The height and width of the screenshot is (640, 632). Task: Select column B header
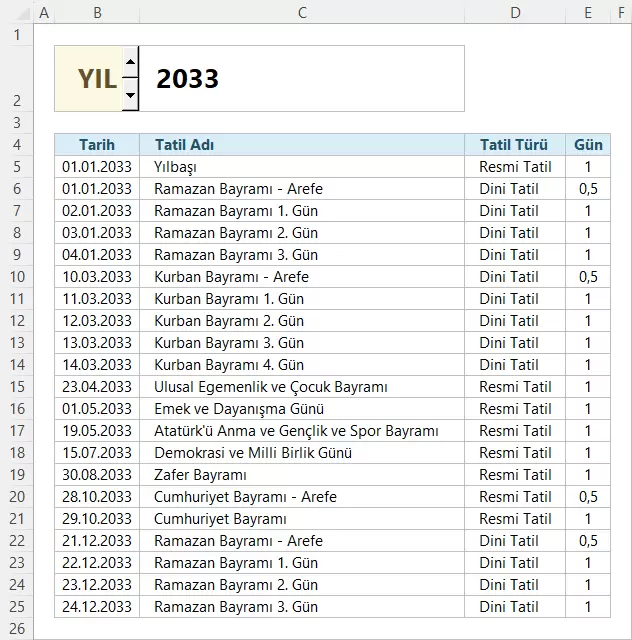coord(97,12)
